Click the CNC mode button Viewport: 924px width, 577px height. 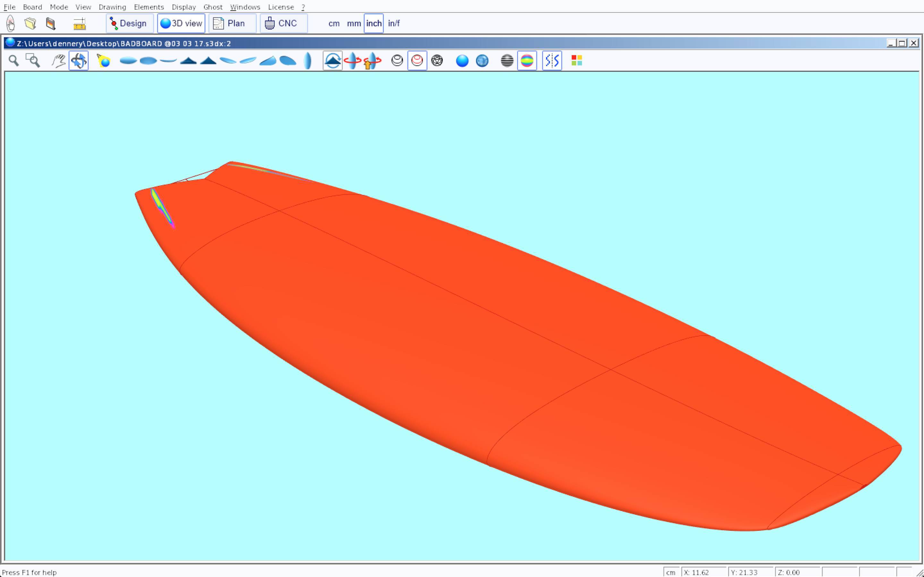pos(283,23)
